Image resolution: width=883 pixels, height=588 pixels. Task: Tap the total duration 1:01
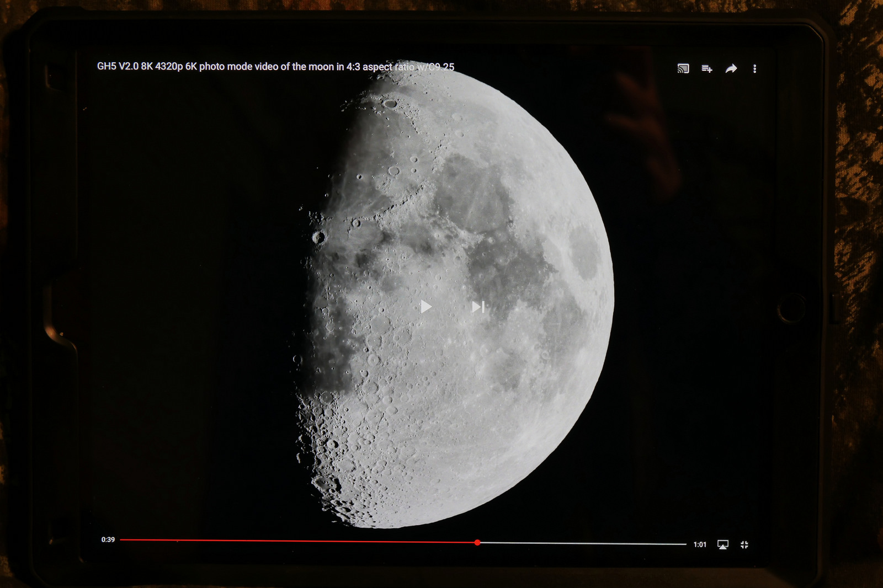(700, 544)
